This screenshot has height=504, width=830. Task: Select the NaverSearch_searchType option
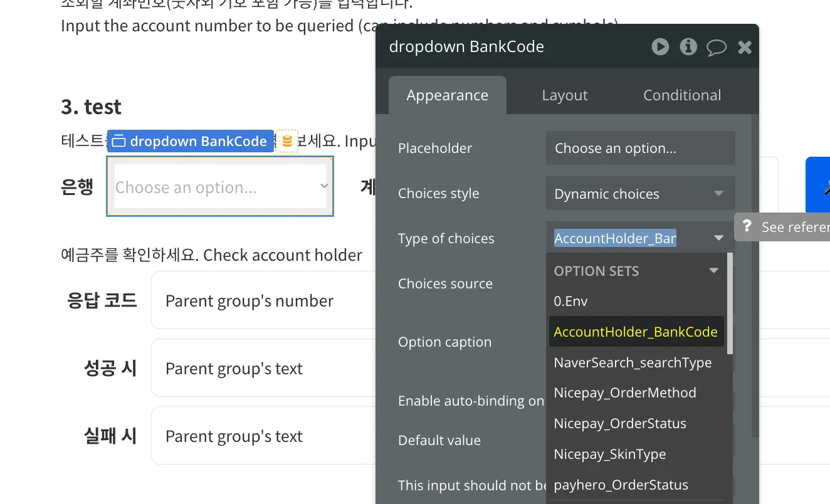click(633, 363)
